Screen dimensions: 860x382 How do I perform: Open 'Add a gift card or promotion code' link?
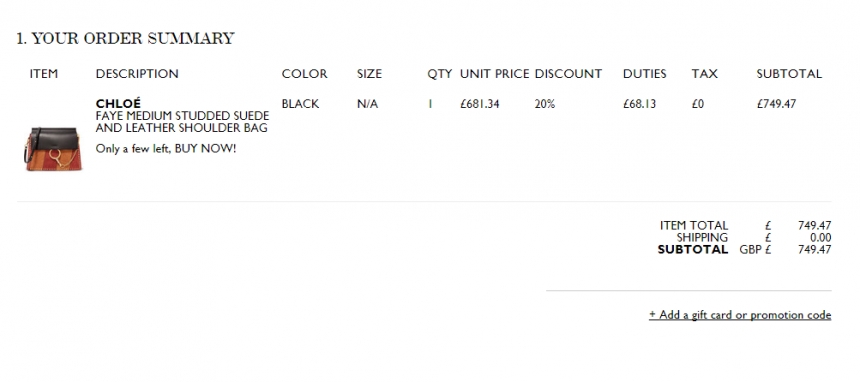pos(740,314)
